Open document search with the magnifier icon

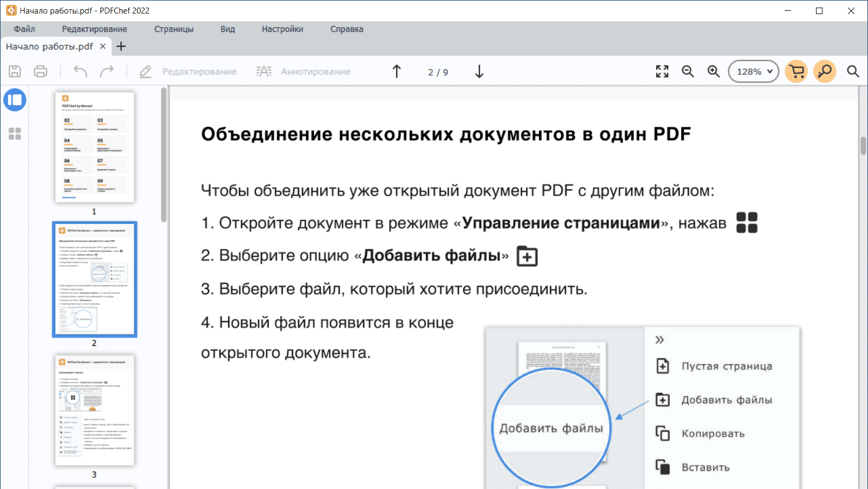[853, 71]
